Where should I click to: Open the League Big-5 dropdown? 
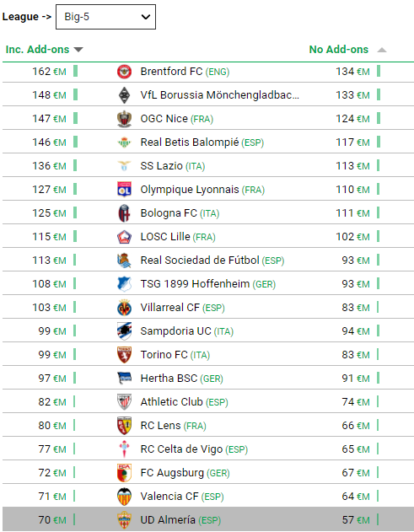(105, 17)
